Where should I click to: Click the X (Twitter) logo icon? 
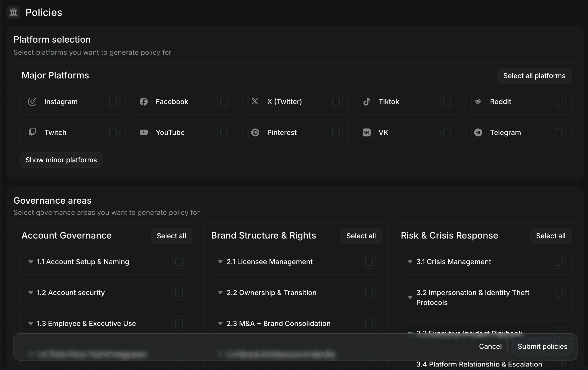click(x=255, y=102)
